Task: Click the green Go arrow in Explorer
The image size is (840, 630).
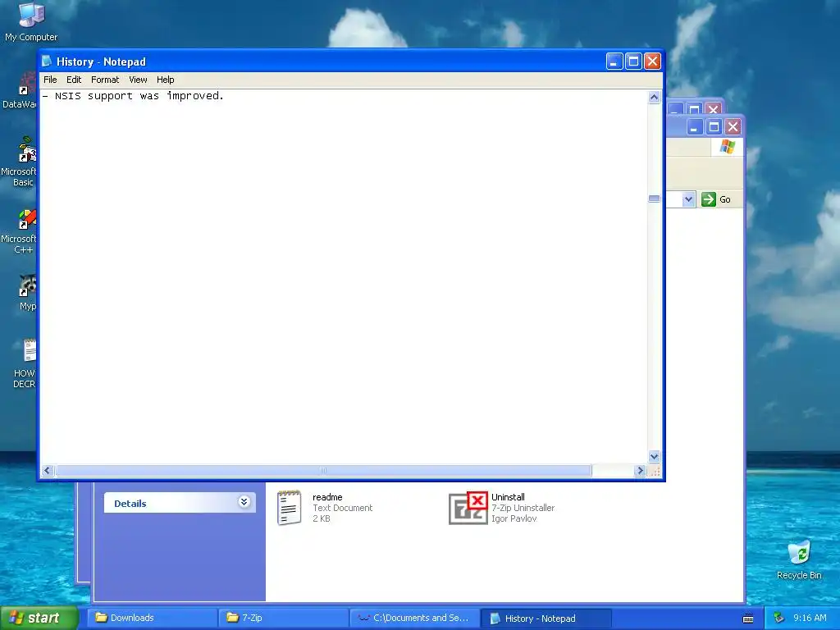Action: [708, 199]
